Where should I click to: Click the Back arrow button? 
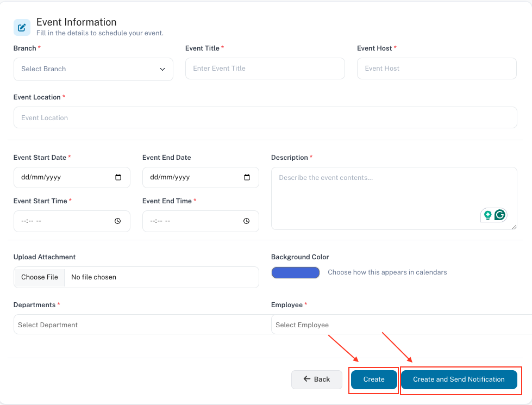tap(317, 379)
